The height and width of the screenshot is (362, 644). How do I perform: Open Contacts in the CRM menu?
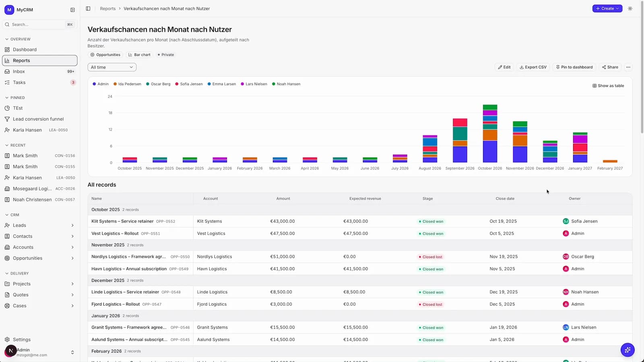click(x=40, y=237)
